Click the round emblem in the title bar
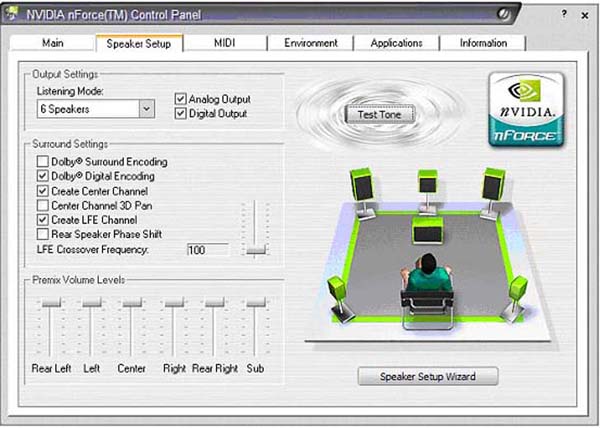This screenshot has width=600, height=428. point(504,15)
